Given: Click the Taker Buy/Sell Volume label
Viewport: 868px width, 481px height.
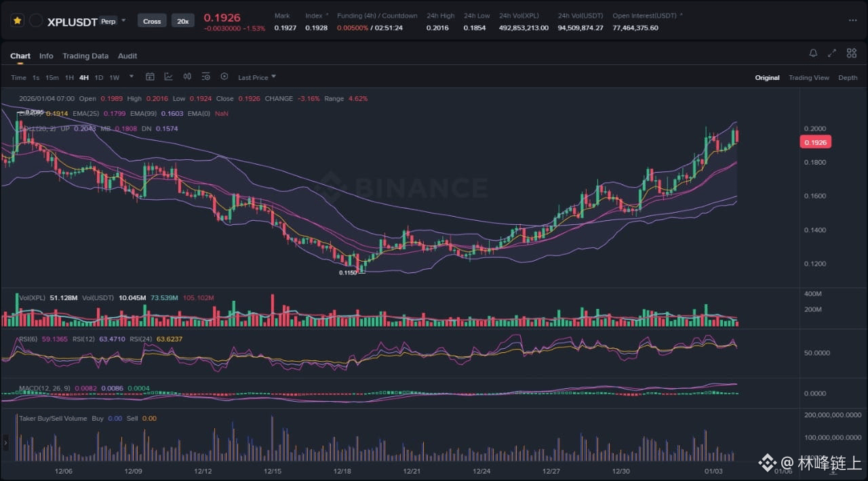Looking at the screenshot, I should point(53,419).
